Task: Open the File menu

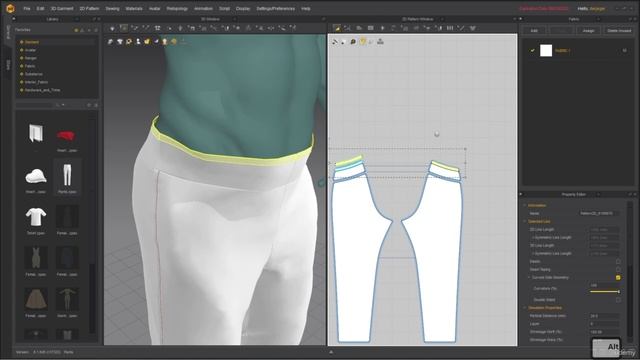Action: pyautogui.click(x=27, y=9)
